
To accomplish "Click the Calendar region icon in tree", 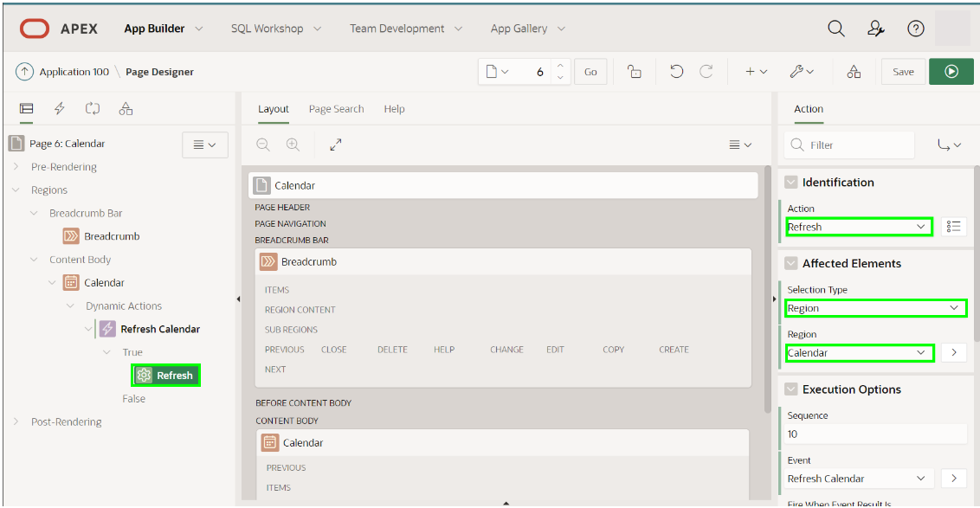I will pos(71,282).
